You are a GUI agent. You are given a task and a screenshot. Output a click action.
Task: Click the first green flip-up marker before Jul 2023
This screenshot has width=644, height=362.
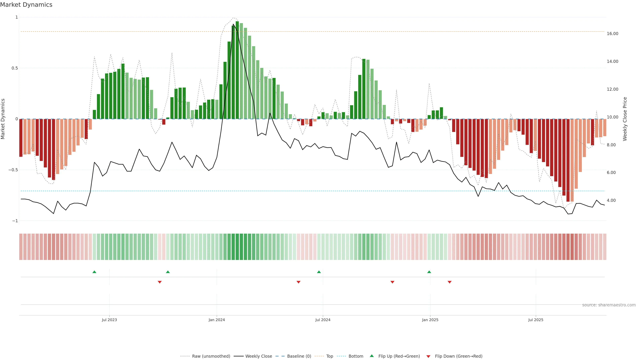pos(94,272)
